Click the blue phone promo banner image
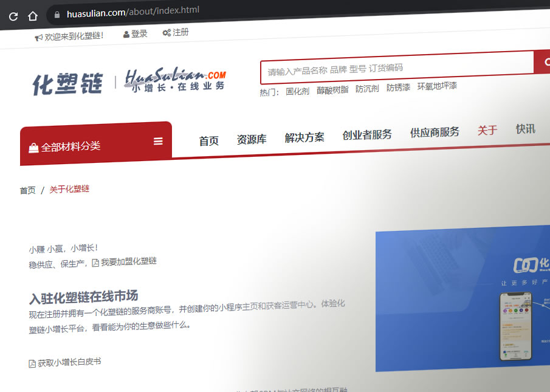This screenshot has height=392, width=550. click(462, 299)
